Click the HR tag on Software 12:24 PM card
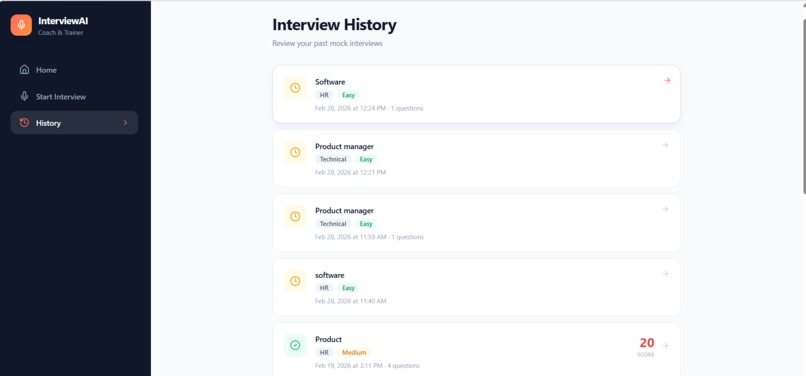Image resolution: width=806 pixels, height=376 pixels. tap(324, 95)
